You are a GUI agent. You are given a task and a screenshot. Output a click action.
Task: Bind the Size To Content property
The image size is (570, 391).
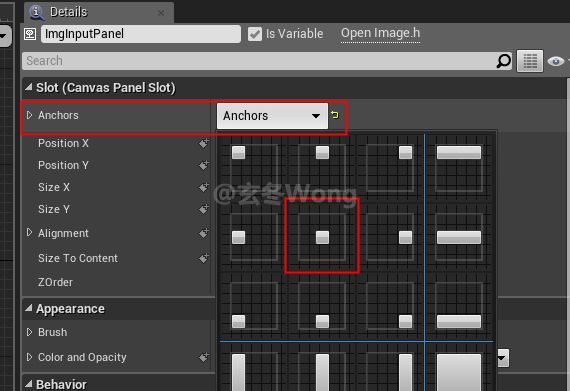coord(204,258)
